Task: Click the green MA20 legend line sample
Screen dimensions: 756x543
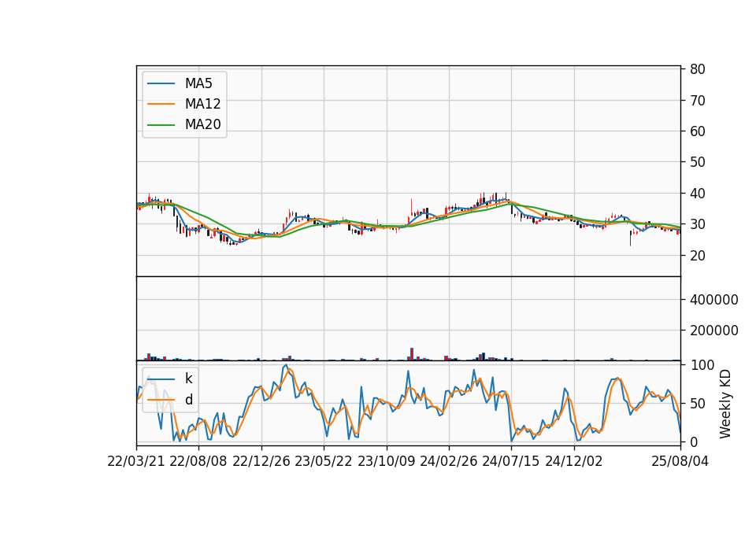Action: coord(161,125)
